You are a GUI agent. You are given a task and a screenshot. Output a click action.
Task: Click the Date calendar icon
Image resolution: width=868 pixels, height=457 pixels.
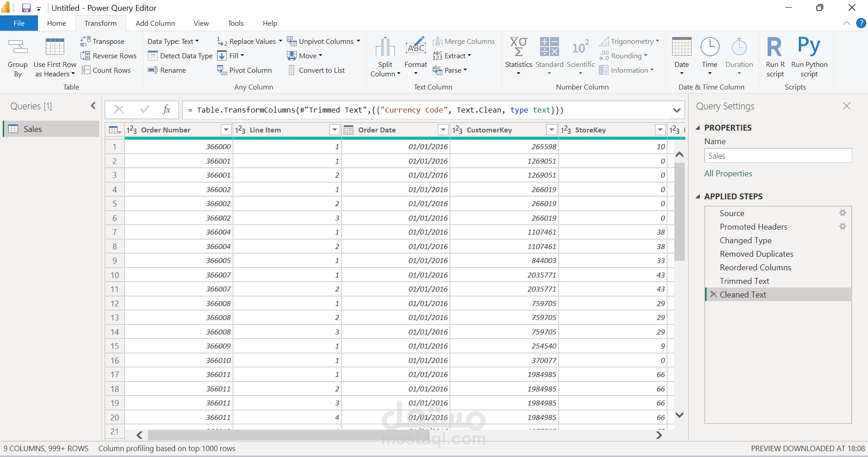tap(682, 47)
